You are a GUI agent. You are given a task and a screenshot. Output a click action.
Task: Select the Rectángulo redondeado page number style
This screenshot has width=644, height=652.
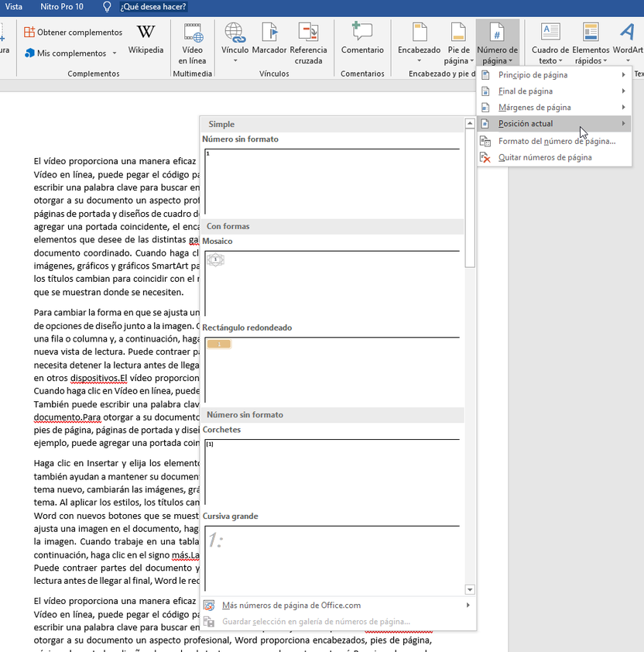(333, 368)
